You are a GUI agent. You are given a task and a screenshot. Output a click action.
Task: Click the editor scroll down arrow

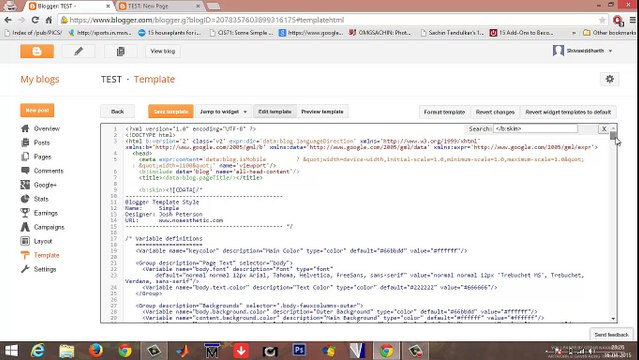613,318
